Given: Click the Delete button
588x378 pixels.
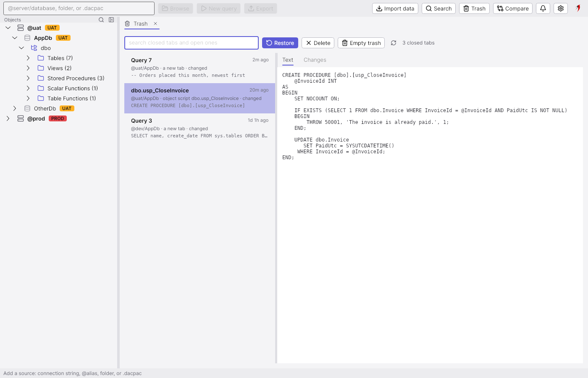Looking at the screenshot, I should (318, 43).
